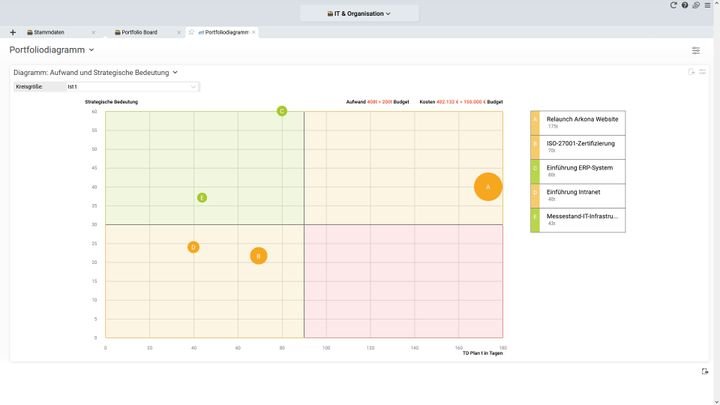This screenshot has height=405, width=720.
Task: Export the diagram panel via its icon
Action: click(691, 72)
